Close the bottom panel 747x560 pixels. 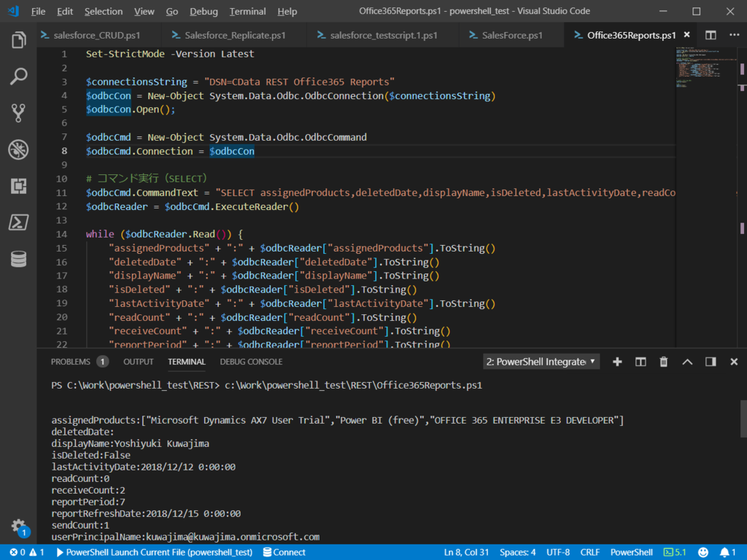(734, 362)
